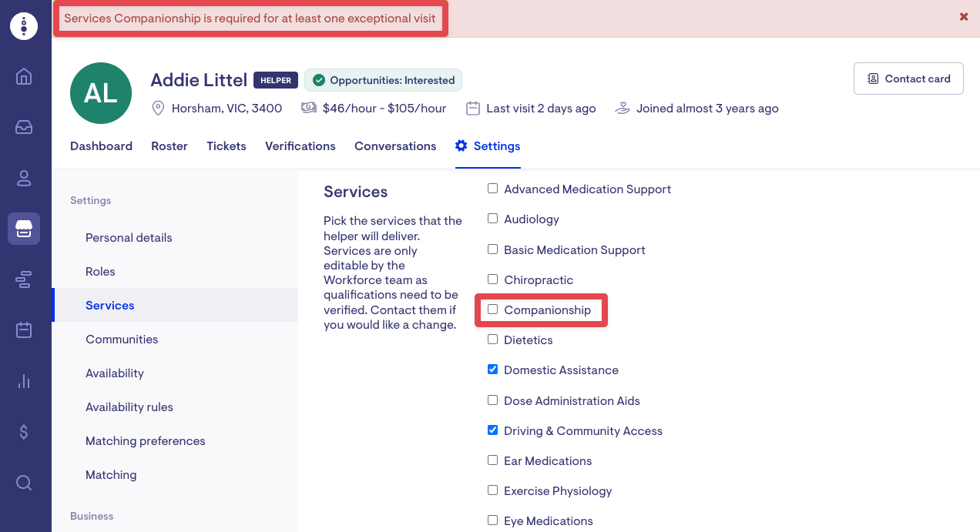Toggle Driving & Community Access checkbox
The image size is (980, 532).
pyautogui.click(x=493, y=430)
